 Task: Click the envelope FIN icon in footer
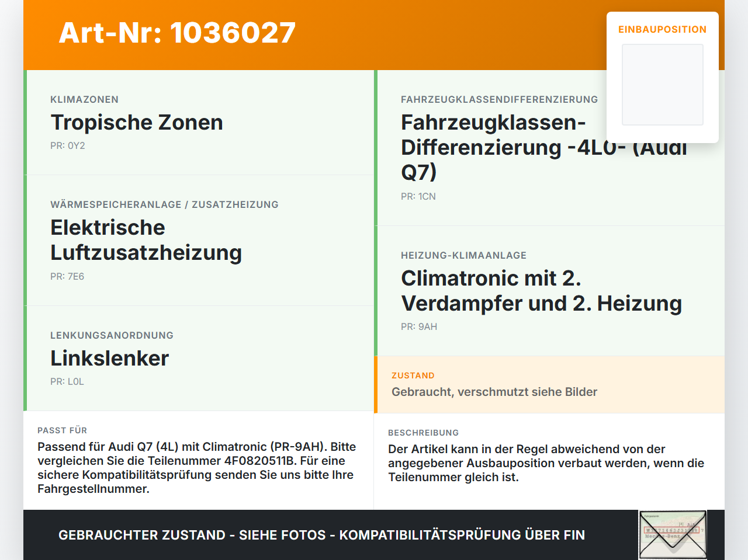(x=673, y=535)
